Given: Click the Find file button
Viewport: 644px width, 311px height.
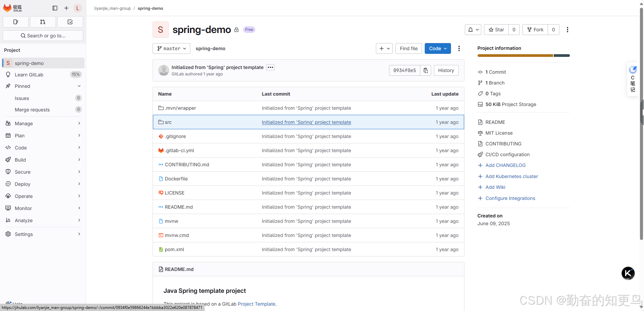Looking at the screenshot, I should click(x=409, y=48).
